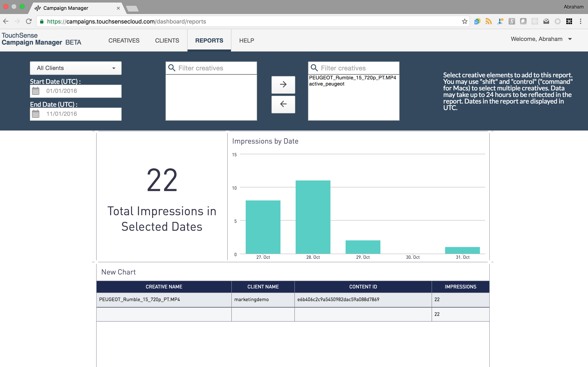Switch to the CLIENTS tab

(167, 41)
